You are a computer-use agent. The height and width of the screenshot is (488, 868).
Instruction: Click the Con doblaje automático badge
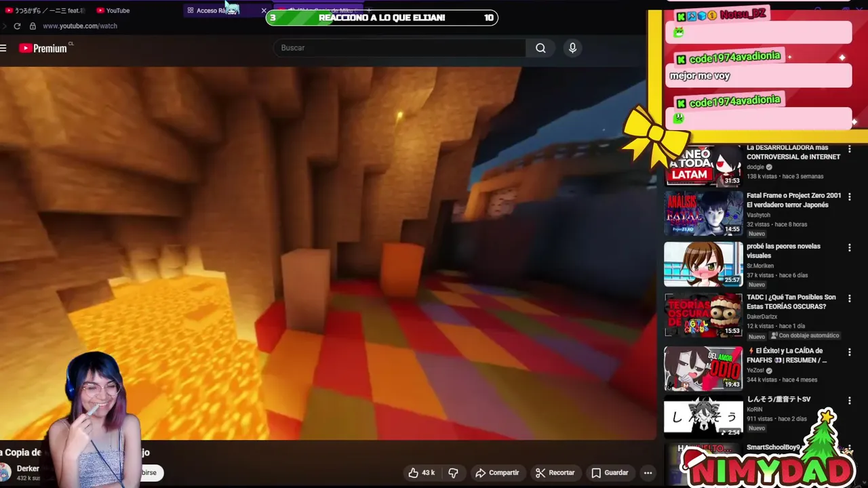click(804, 335)
